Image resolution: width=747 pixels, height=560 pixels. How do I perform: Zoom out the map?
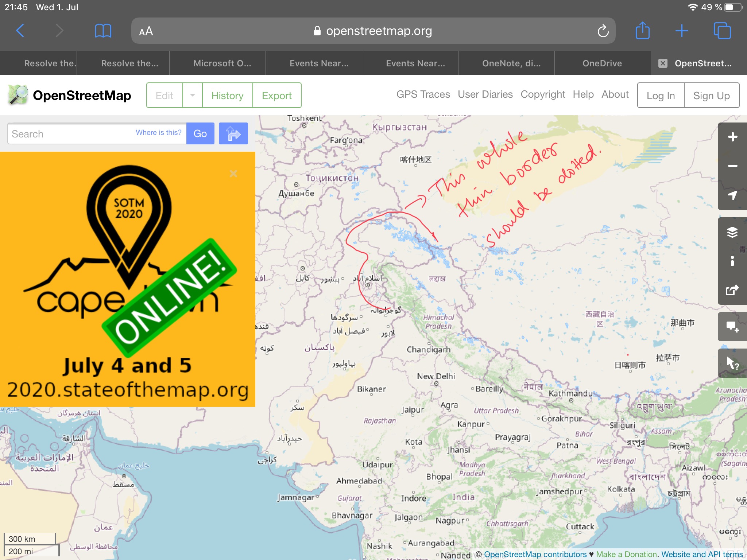click(x=732, y=166)
